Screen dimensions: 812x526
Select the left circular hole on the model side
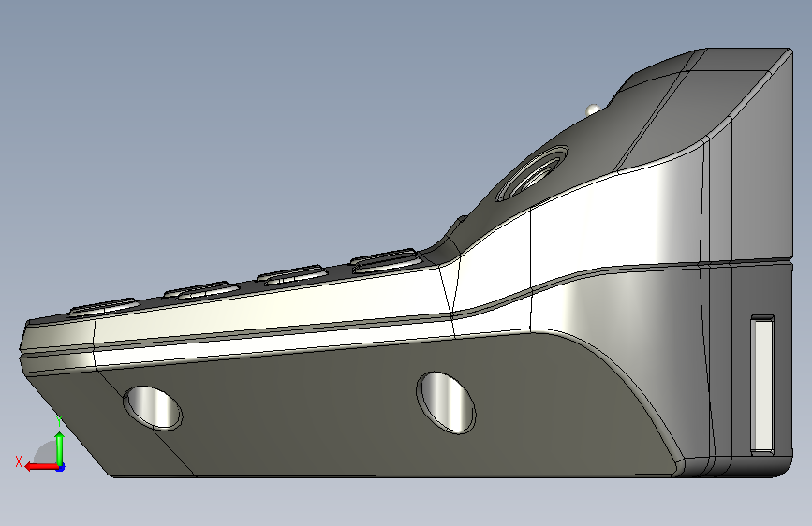(153, 407)
